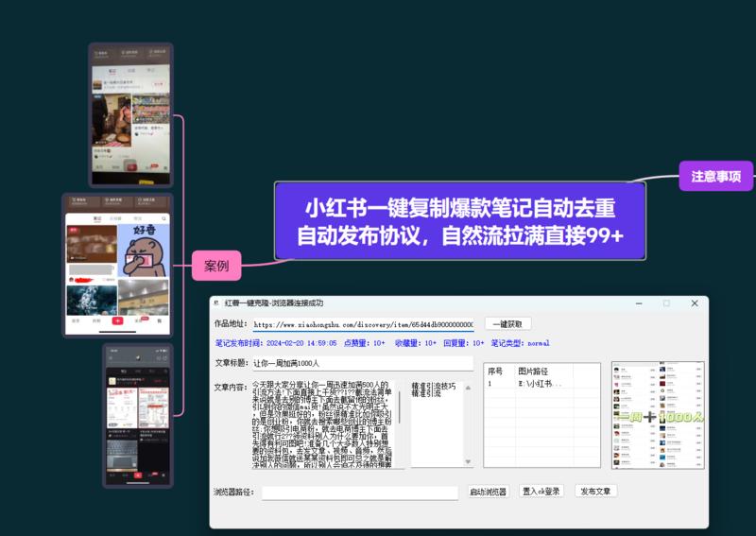Click the 笔记类型: normal text
The image size is (756, 536).
521,343
